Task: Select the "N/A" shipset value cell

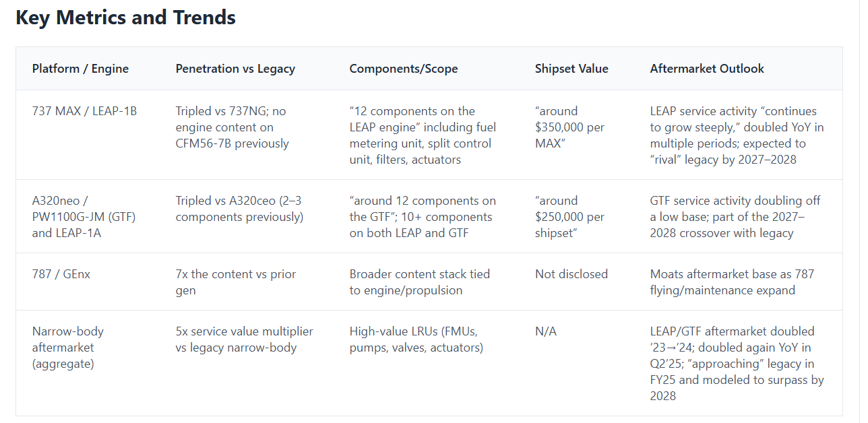Action: 546,331
